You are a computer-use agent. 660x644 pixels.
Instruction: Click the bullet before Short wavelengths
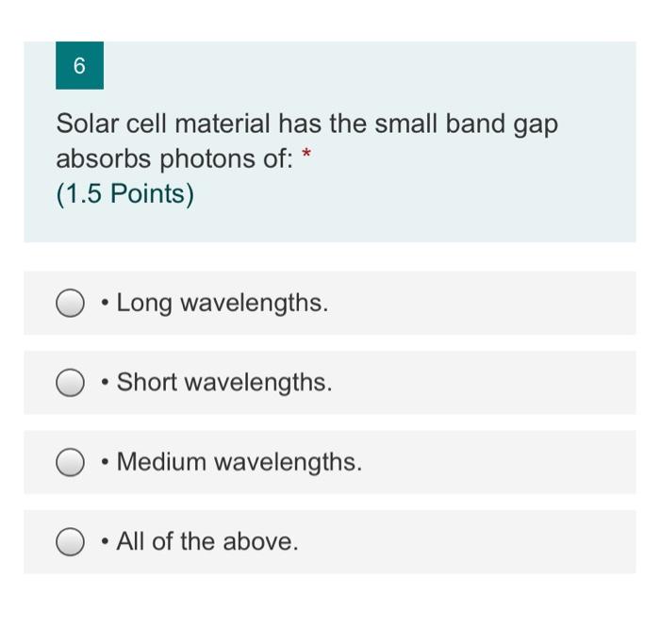(x=105, y=383)
